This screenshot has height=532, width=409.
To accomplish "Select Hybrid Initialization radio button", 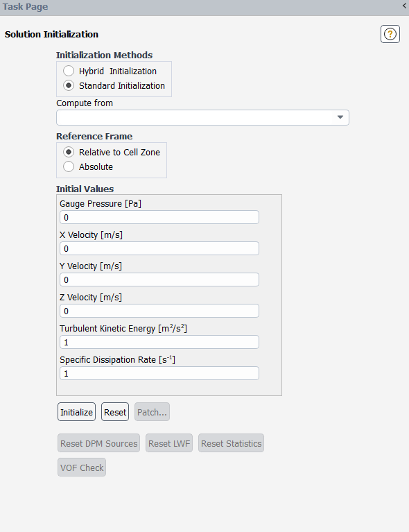I will [x=69, y=71].
